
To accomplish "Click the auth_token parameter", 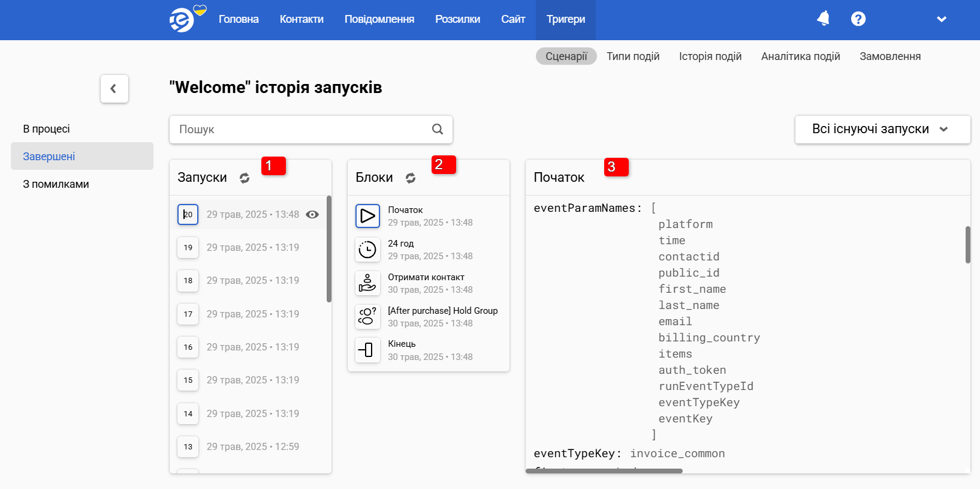I will coord(692,370).
